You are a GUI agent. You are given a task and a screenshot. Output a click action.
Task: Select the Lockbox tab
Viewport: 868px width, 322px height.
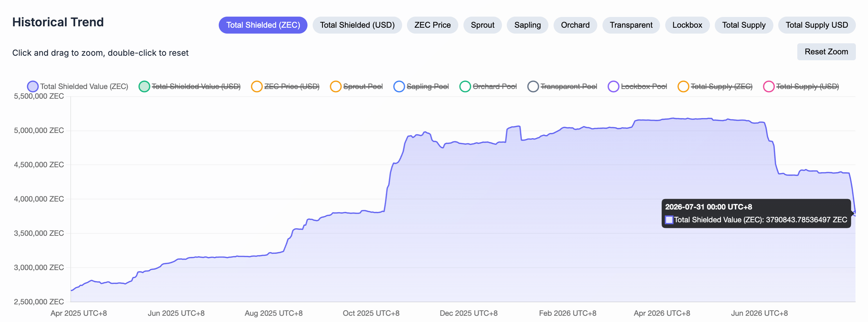click(x=687, y=25)
